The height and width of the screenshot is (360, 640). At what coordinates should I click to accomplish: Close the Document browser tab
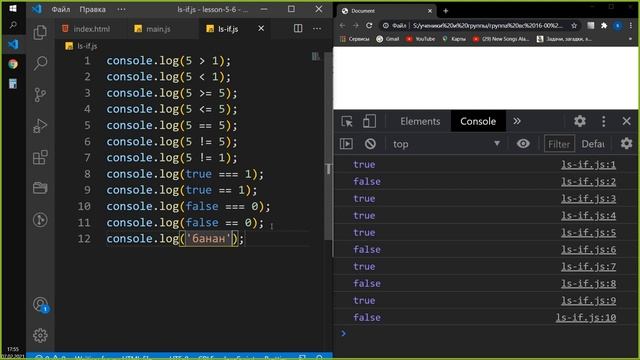tap(430, 11)
